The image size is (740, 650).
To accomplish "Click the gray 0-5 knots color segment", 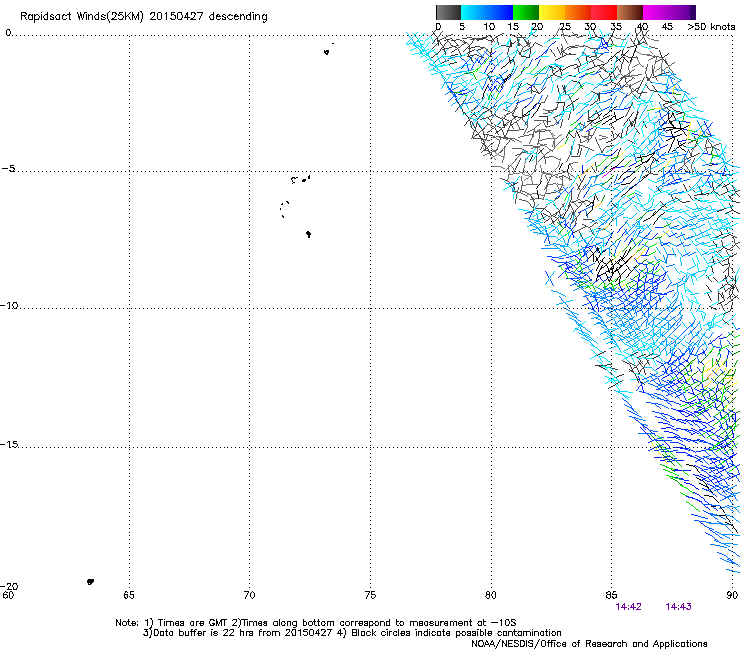I will (x=448, y=12).
